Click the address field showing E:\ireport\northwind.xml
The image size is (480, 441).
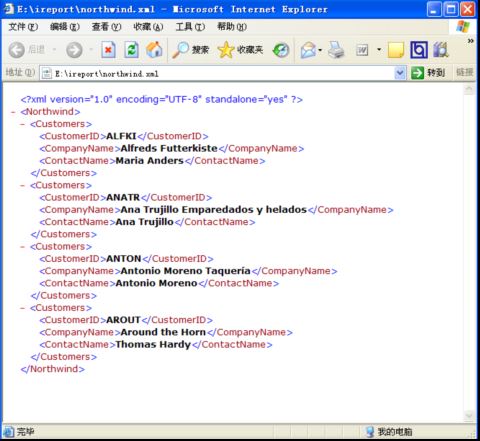pyautogui.click(x=217, y=73)
